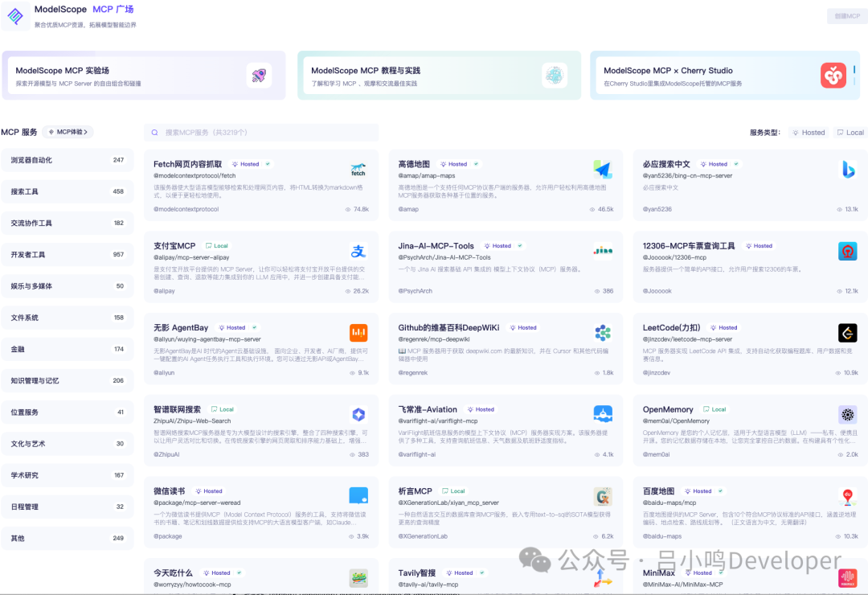The width and height of the screenshot is (868, 595).
Task: Expand the MCP体验 chevron button
Action: [x=68, y=132]
